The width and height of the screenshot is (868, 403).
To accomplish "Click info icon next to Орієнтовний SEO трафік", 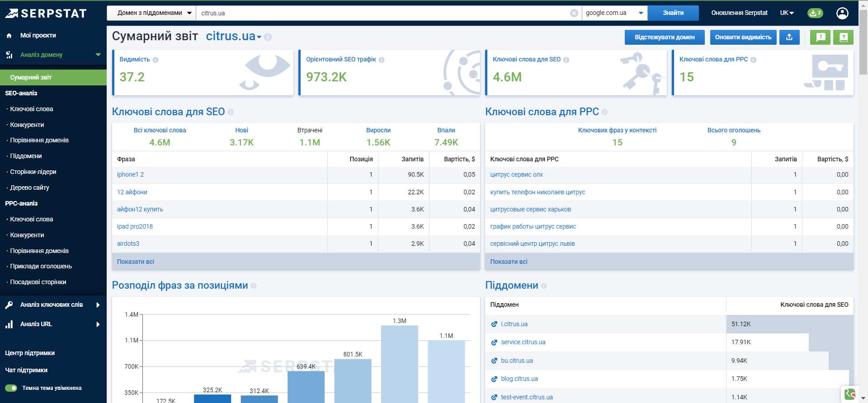I will pyautogui.click(x=382, y=60).
